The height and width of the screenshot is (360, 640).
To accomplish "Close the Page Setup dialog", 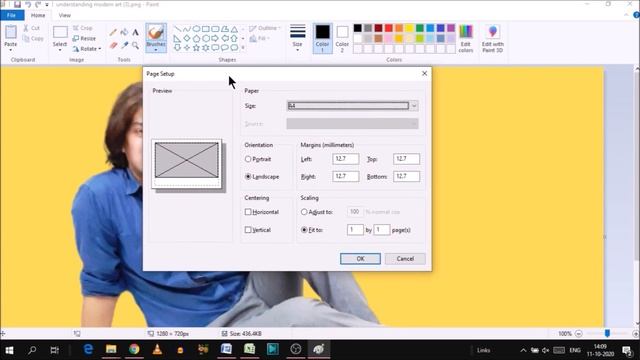I will 424,73.
